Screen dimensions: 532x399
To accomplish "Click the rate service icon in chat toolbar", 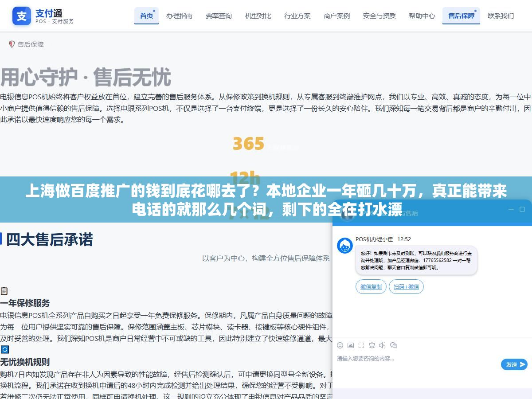I will (372, 345).
